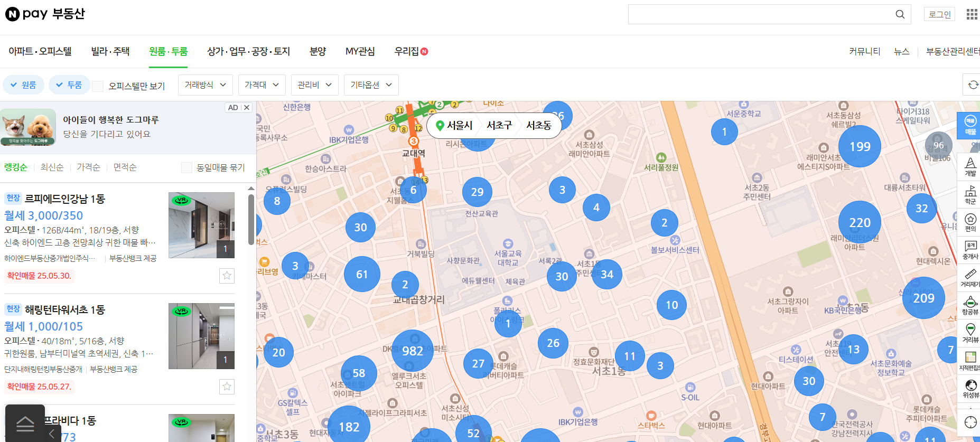Open the 분양 tab

tap(318, 51)
